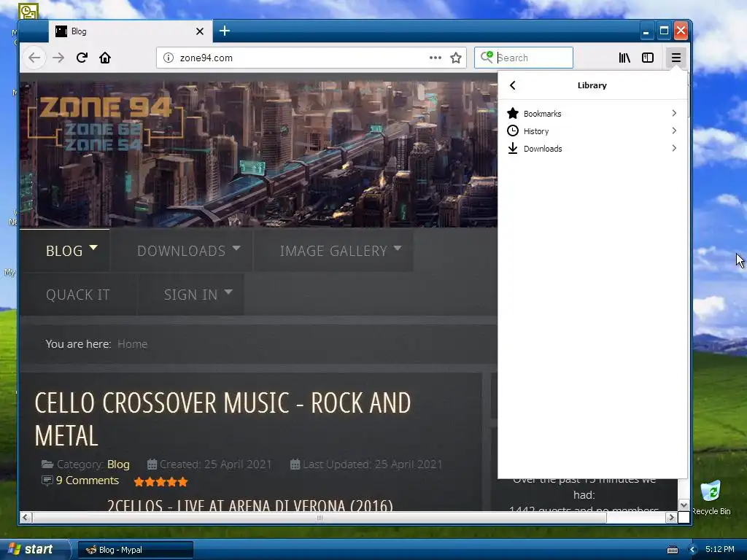Open Bookmarks in the Library panel
This screenshot has height=560, width=747.
coord(592,113)
